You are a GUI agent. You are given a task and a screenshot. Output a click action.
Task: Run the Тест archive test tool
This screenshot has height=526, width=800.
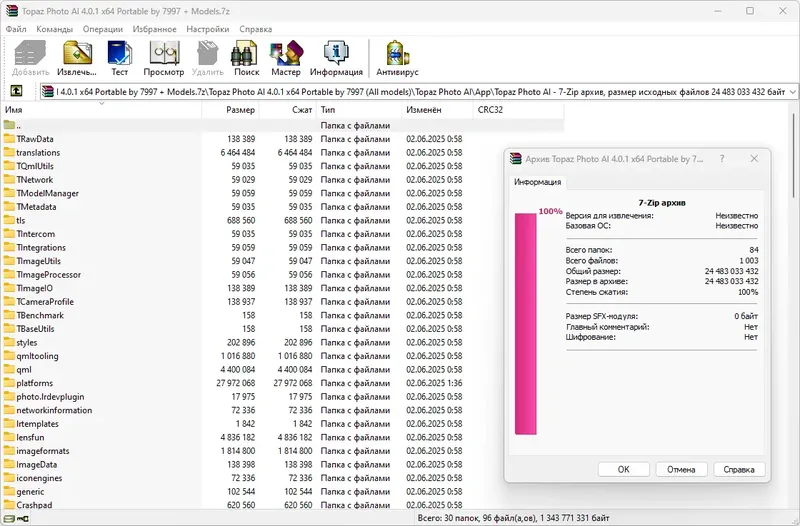[119, 58]
